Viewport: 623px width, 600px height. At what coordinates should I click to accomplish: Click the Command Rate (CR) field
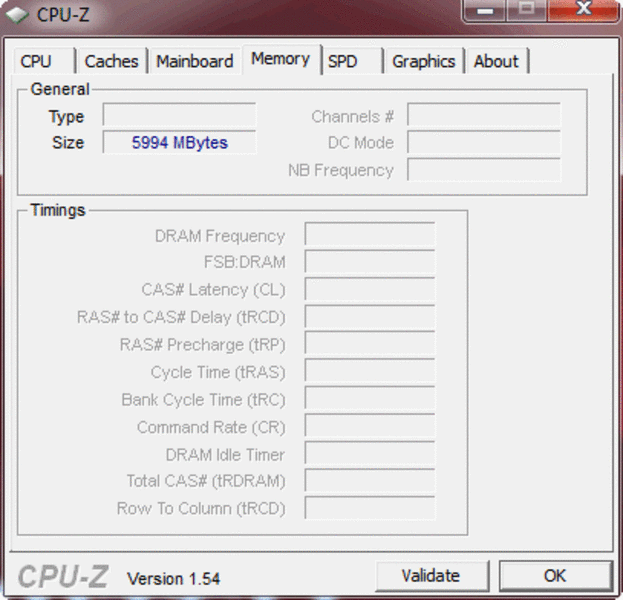tap(370, 426)
